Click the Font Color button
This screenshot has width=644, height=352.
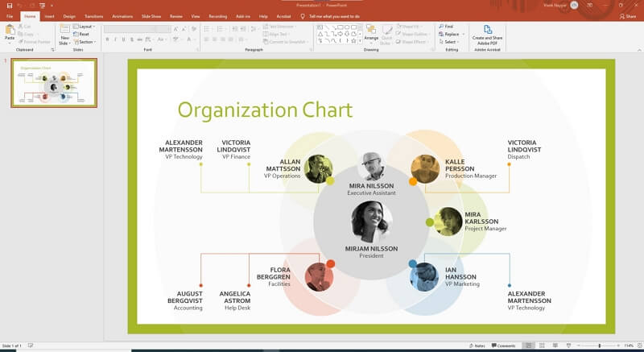pyautogui.click(x=189, y=39)
